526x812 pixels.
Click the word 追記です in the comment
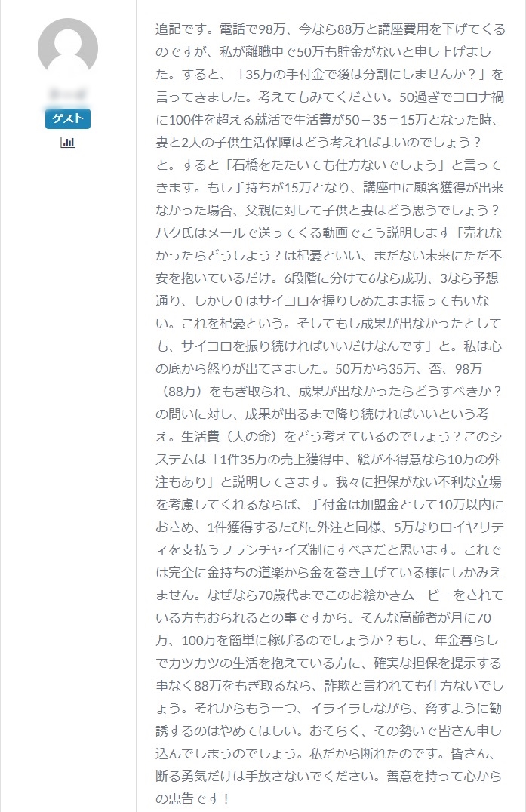click(181, 29)
